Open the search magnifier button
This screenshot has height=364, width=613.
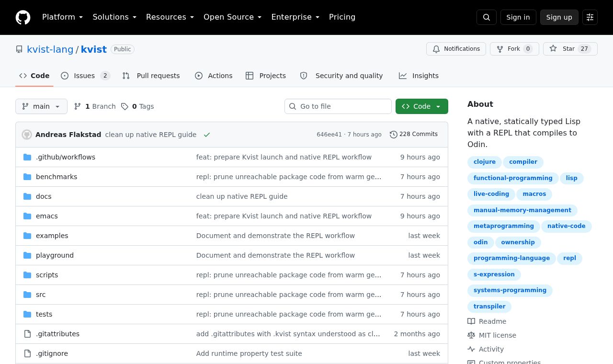point(487,17)
